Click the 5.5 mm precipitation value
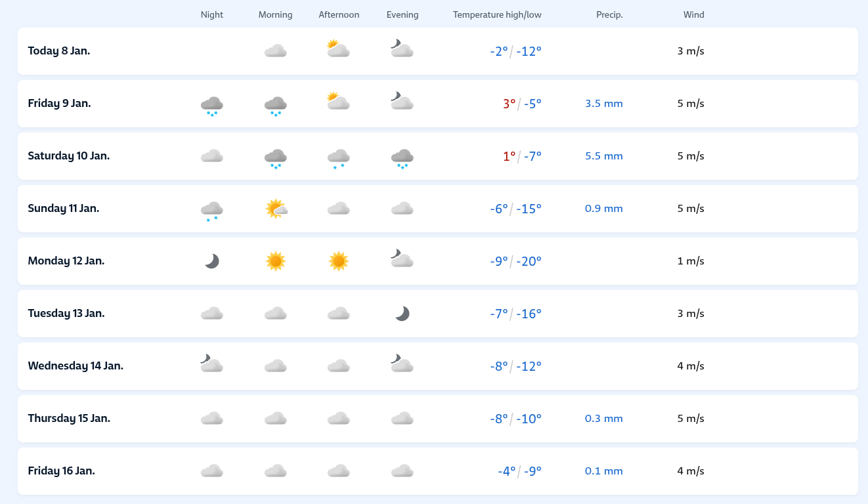 (x=603, y=156)
